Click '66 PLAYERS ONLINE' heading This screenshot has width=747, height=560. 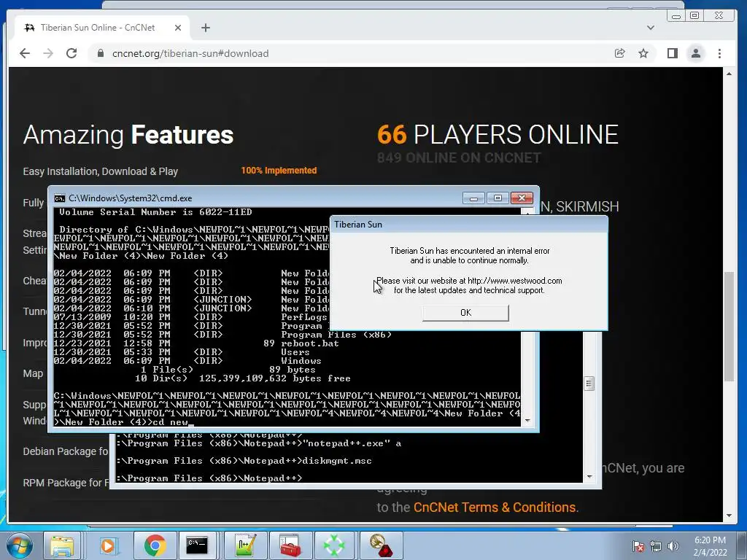tap(498, 134)
